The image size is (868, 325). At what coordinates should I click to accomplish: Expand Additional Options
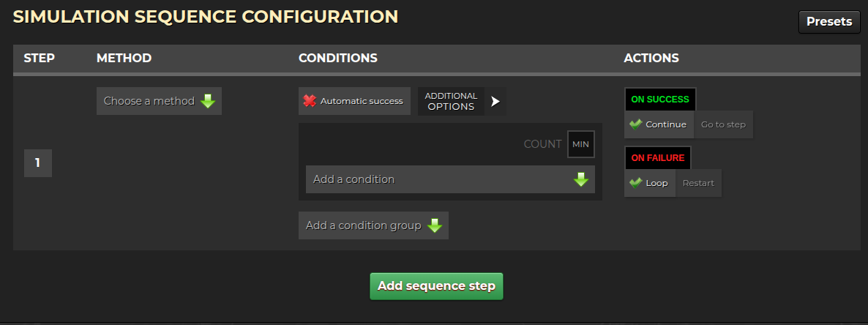point(462,101)
